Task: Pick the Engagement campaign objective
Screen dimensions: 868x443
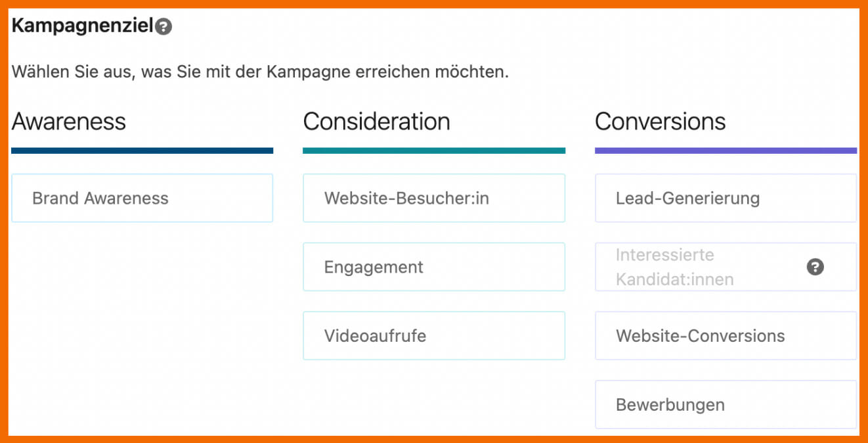Action: 433,267
